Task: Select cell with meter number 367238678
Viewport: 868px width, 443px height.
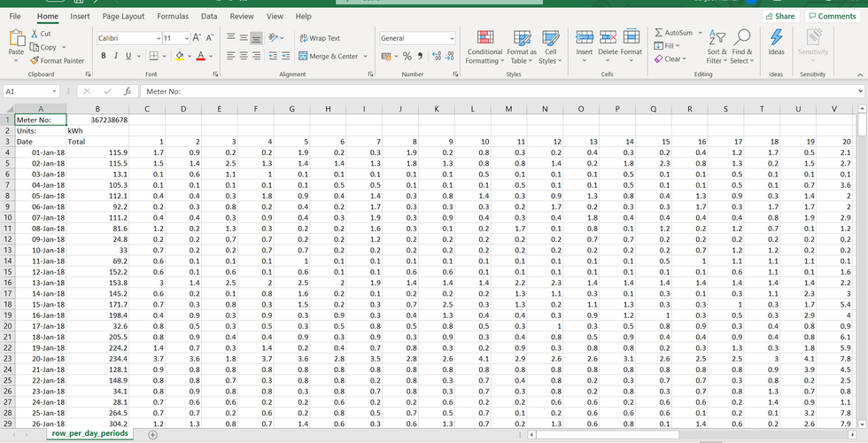Action: [97, 120]
